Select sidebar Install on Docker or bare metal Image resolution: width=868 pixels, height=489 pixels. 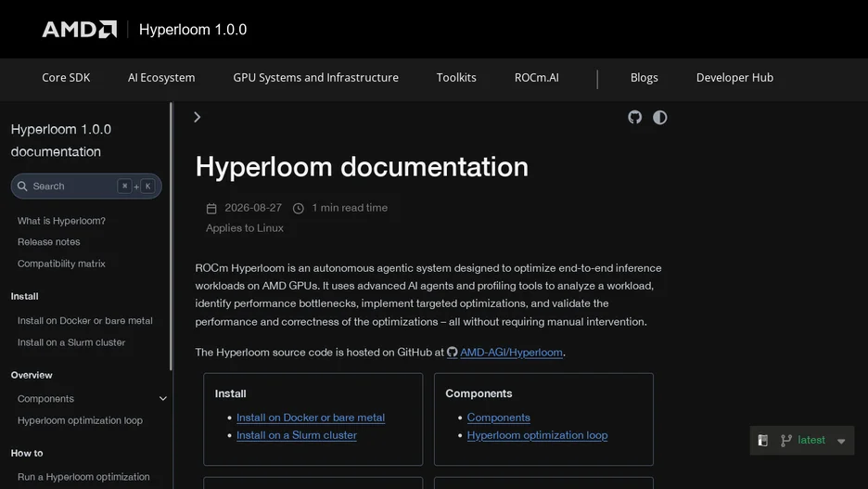click(84, 321)
